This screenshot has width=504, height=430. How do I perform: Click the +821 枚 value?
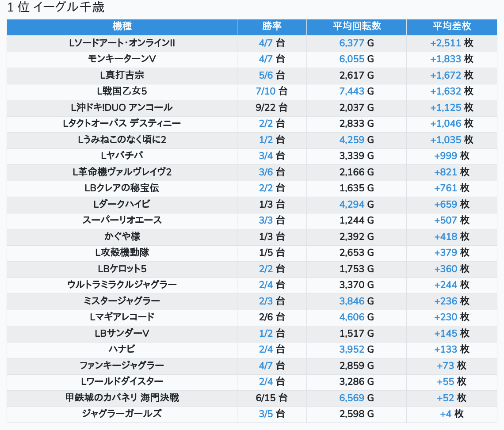coord(451,172)
